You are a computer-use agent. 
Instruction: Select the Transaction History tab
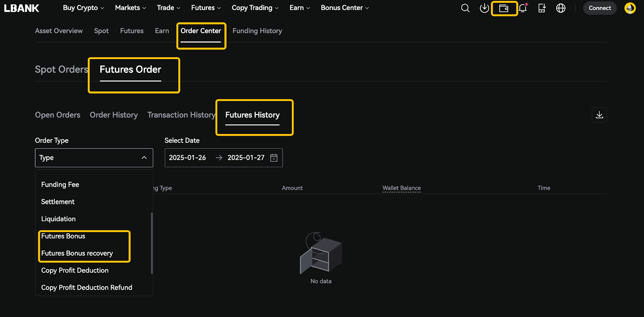click(181, 115)
